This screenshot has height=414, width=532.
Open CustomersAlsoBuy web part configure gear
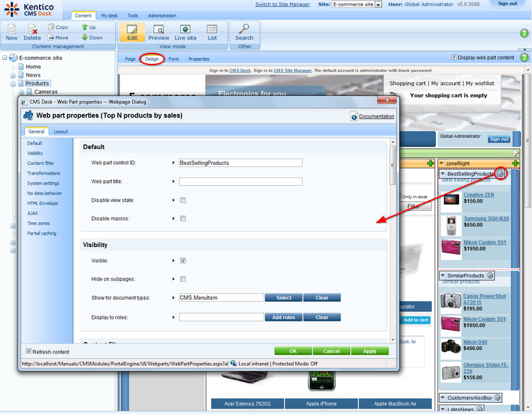pos(497,397)
